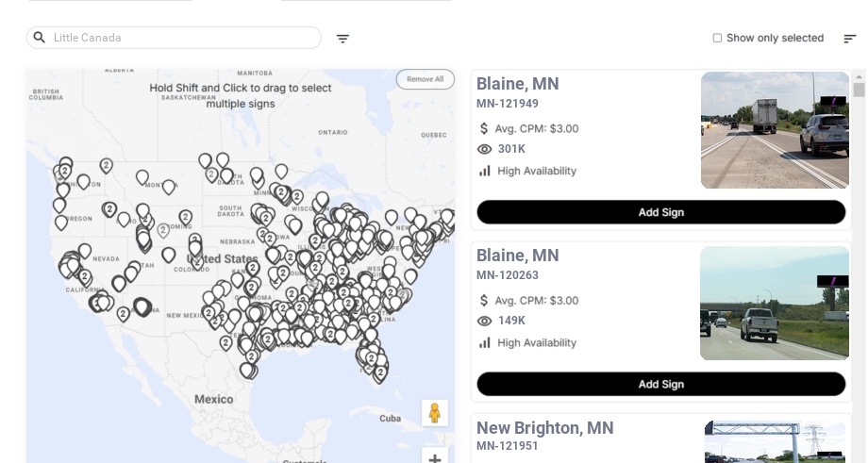868x463 pixels.
Task: Open Blaine MN-120263 highway photo thumbnail
Action: click(x=775, y=303)
